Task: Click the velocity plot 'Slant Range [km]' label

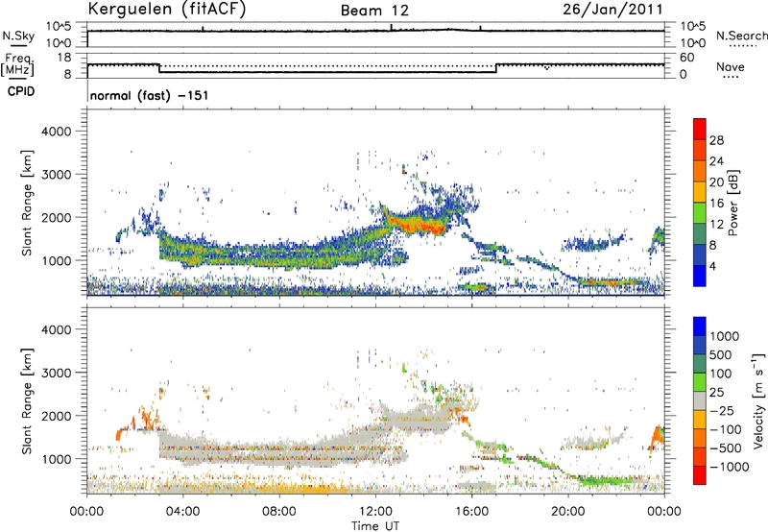Action: coord(27,400)
